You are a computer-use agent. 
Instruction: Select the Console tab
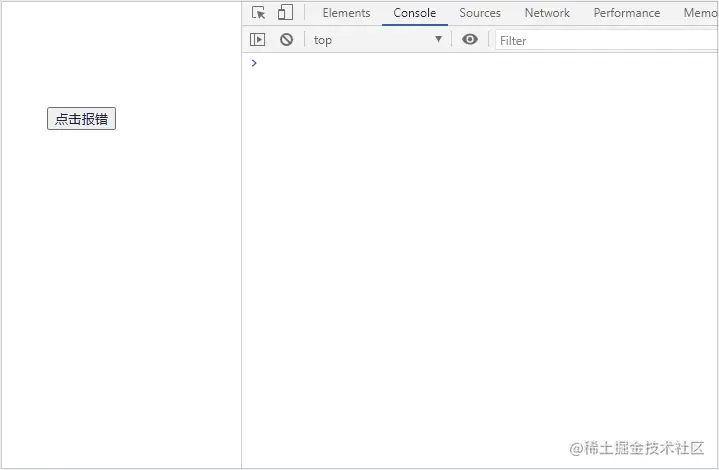tap(415, 13)
